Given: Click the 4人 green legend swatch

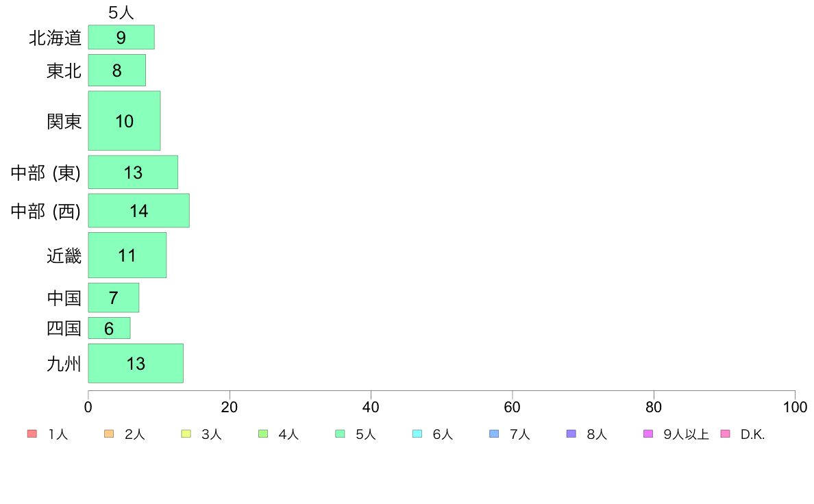Looking at the screenshot, I should 263,433.
